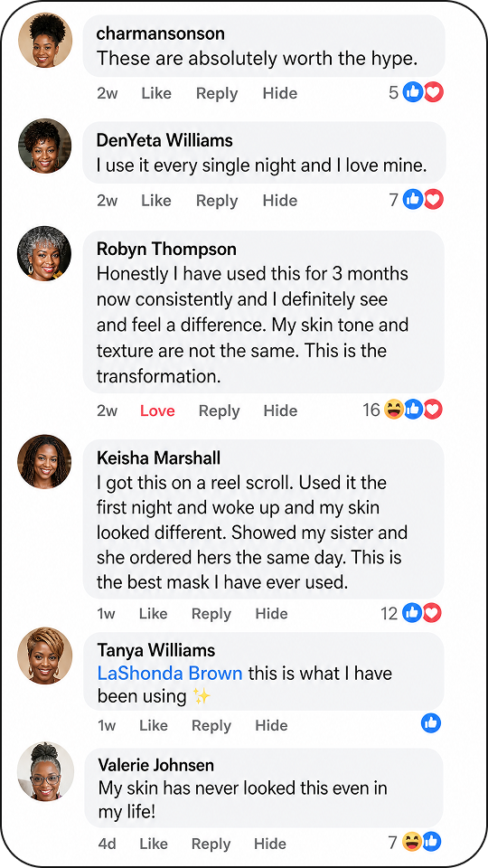This screenshot has height=868, width=488.
Task: Like Valerie Johnsen's comment
Action: click(154, 844)
